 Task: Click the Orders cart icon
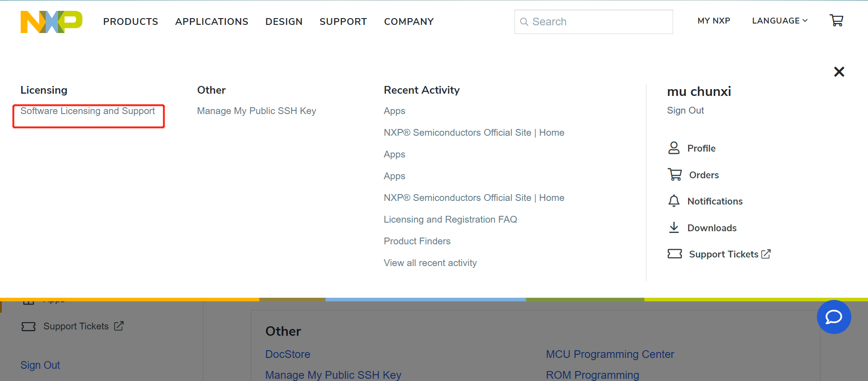(675, 175)
